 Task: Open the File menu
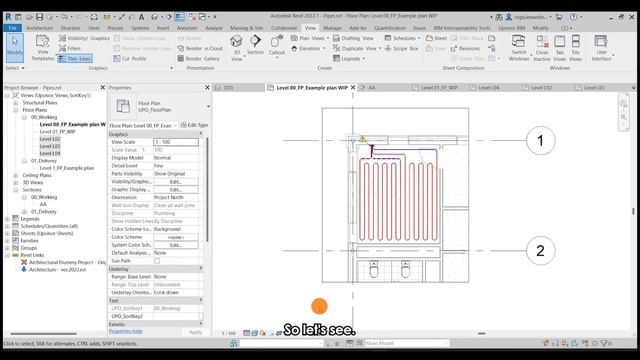pos(13,28)
